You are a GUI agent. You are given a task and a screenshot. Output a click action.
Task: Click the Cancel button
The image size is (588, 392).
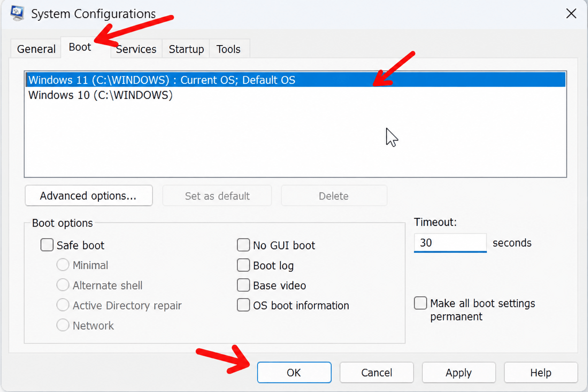pyautogui.click(x=377, y=372)
